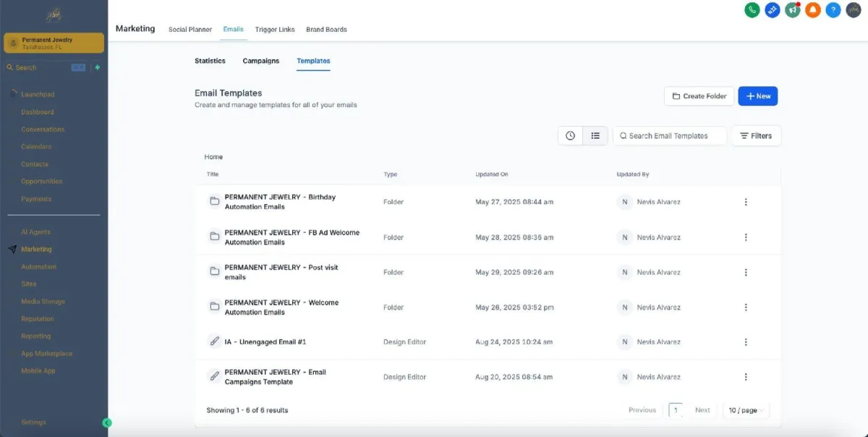Open actions menu for Post visit emails
Viewport: 868px width, 437px height.
[x=746, y=272]
